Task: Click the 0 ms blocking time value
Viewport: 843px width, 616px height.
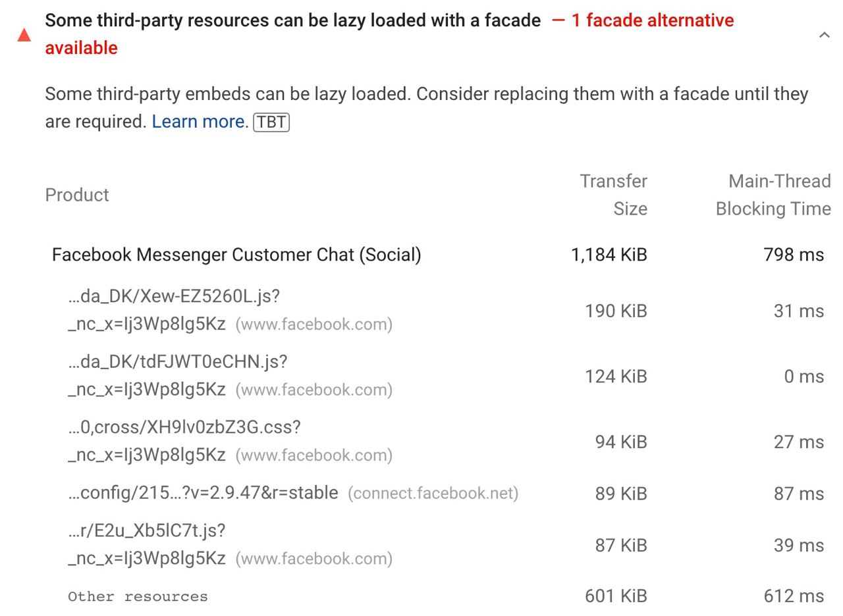Action: tap(804, 376)
